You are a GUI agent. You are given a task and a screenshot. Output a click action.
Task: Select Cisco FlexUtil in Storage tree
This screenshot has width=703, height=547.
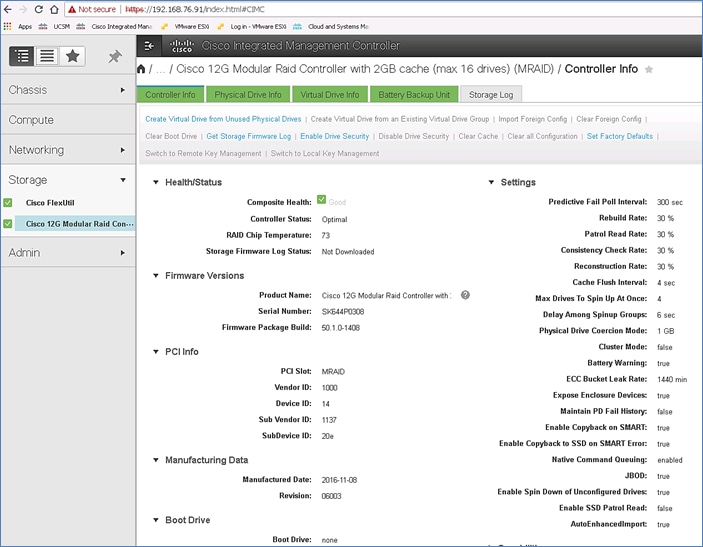50,203
